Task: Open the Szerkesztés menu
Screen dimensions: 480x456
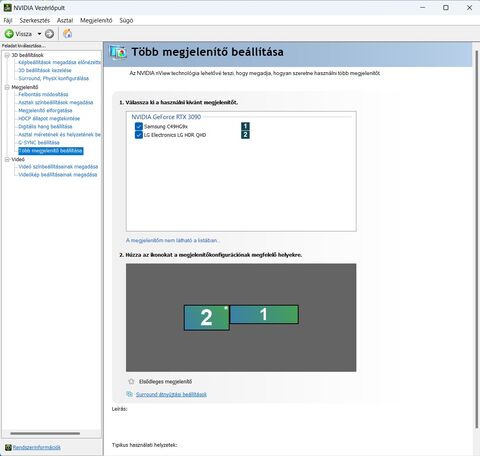Action: tap(35, 20)
